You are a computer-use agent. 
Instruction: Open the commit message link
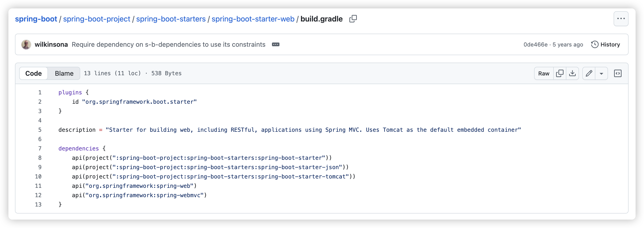point(169,44)
